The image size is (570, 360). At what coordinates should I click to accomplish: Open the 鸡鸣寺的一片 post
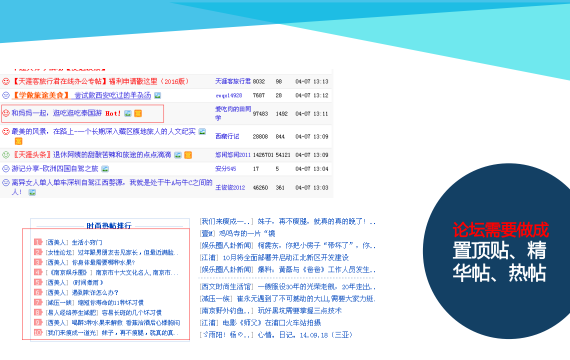point(237,233)
